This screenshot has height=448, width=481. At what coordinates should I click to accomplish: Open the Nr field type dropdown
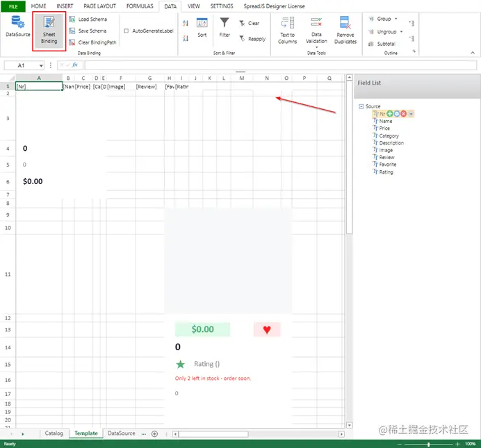point(411,114)
